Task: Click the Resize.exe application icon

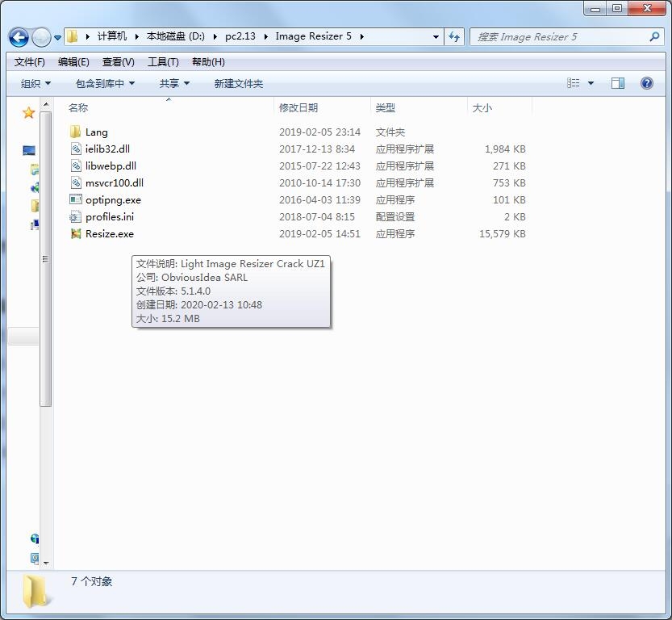Action: (x=76, y=233)
